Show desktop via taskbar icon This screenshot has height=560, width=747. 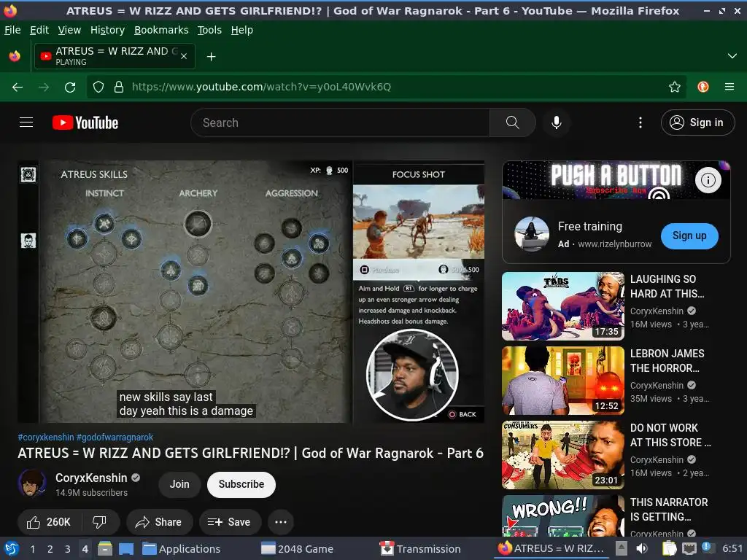click(125, 548)
